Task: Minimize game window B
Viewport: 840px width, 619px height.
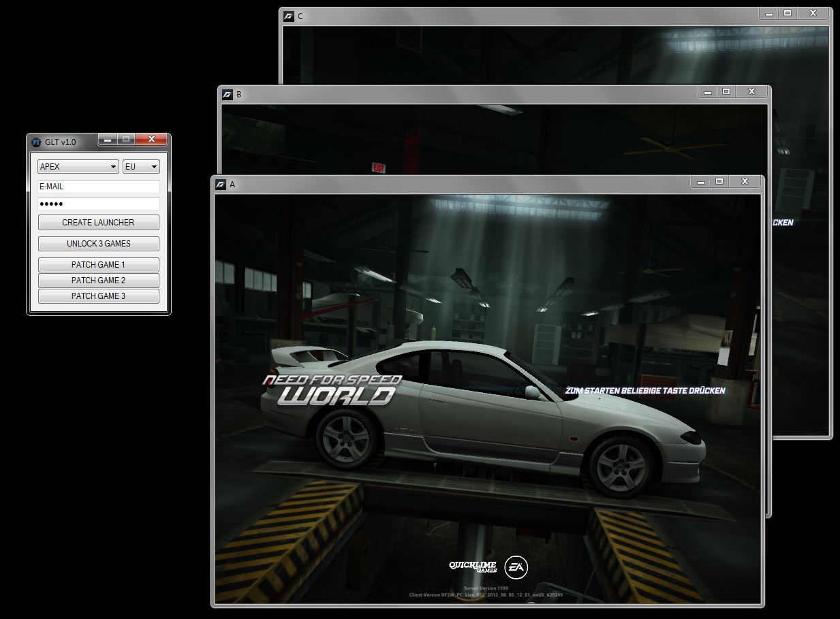Action: 707,91
